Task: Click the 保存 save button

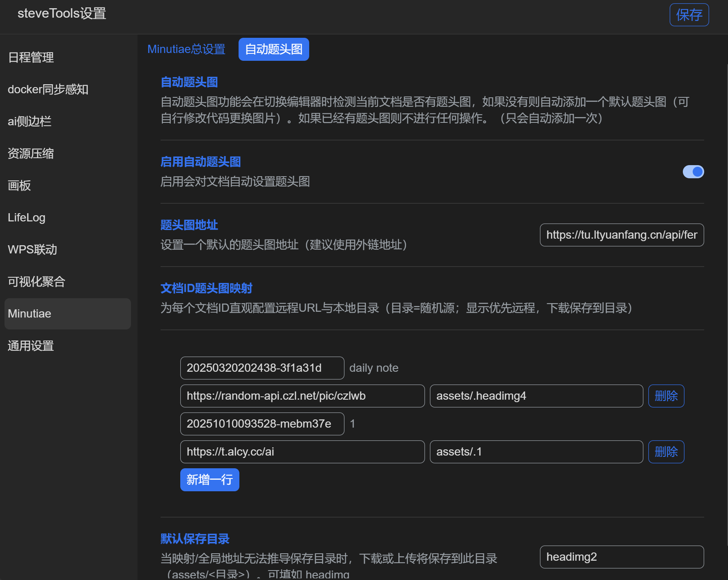Action: (x=689, y=15)
